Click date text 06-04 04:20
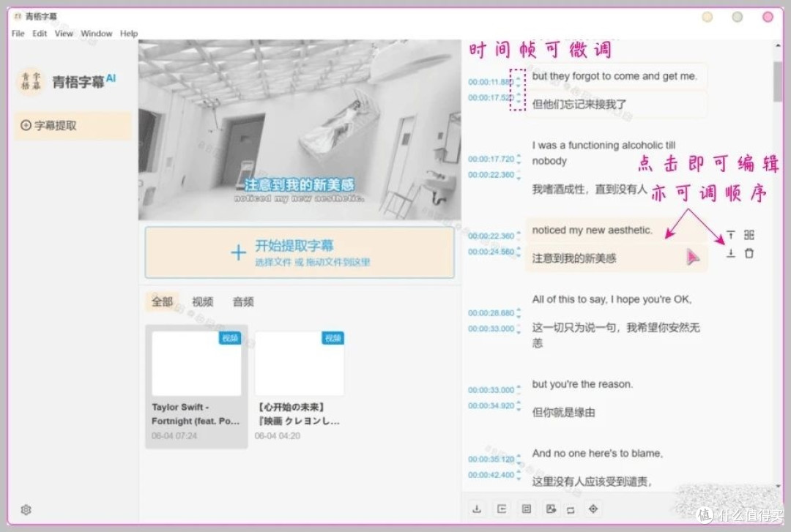Viewport: 791px width, 532px height. click(277, 435)
